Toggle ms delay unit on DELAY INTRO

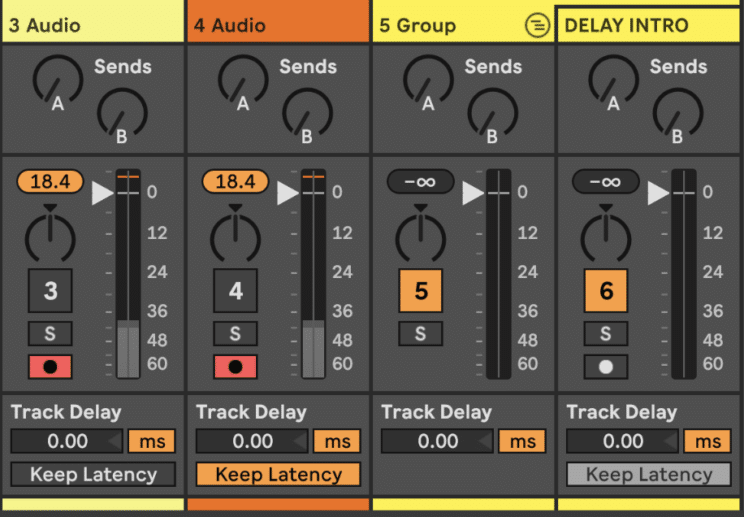coord(707,441)
